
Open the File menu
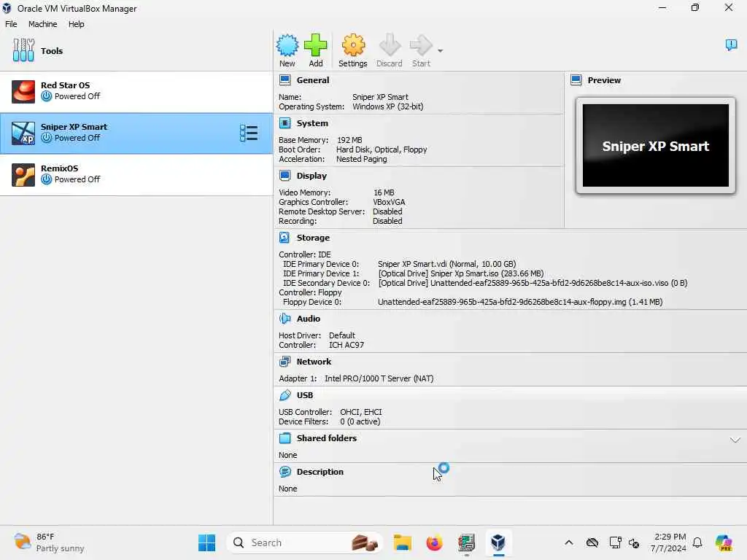coord(11,24)
